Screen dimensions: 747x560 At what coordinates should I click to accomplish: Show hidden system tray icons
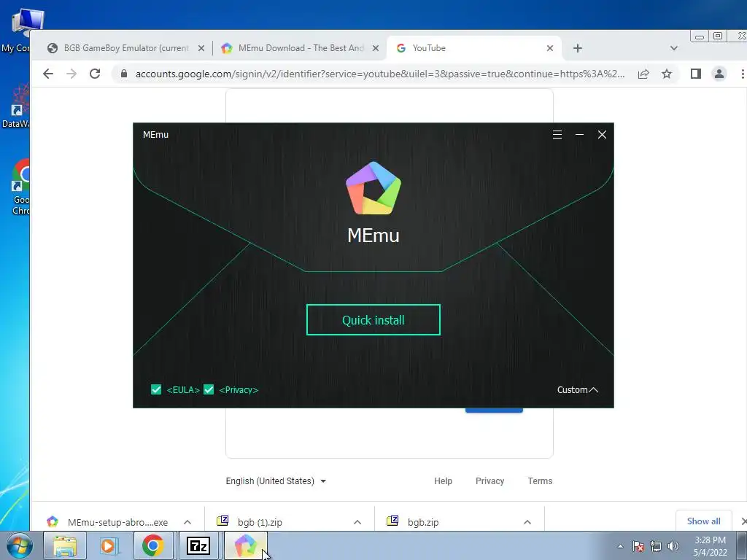click(620, 546)
